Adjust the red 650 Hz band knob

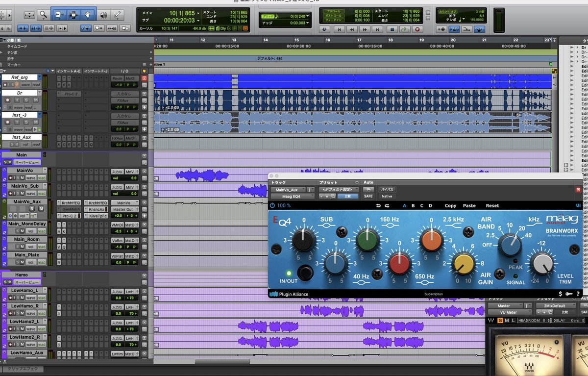click(x=399, y=263)
